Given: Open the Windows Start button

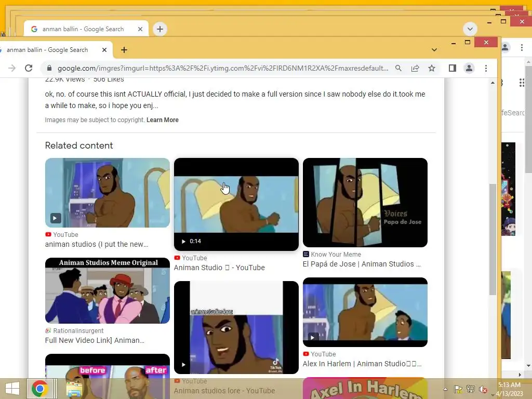Looking at the screenshot, I should point(12,389).
